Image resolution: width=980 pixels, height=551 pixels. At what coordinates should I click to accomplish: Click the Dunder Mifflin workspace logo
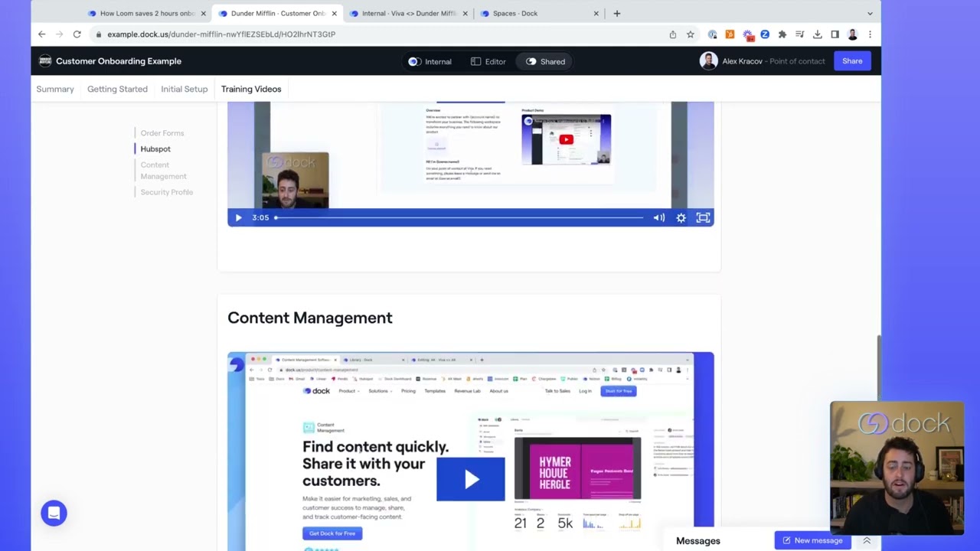pos(44,61)
